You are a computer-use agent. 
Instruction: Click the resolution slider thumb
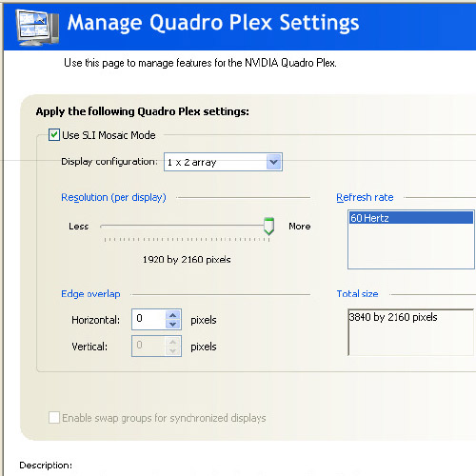click(268, 227)
